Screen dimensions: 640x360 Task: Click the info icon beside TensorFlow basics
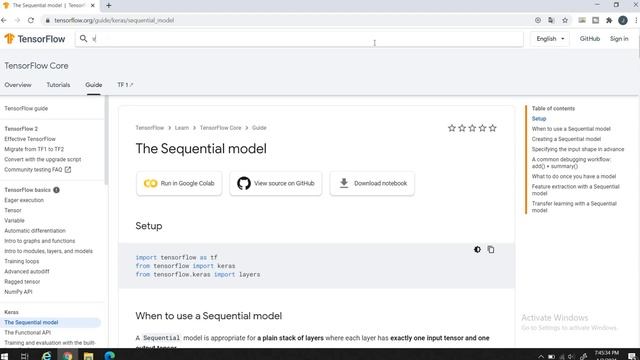pos(56,190)
